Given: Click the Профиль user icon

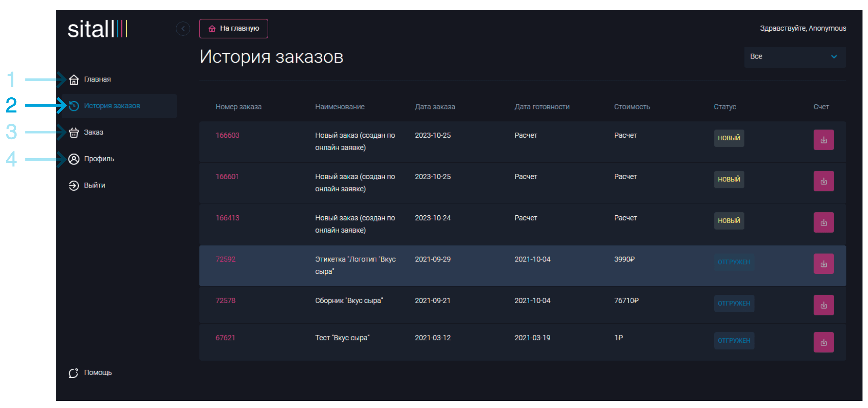Looking at the screenshot, I should 74,159.
